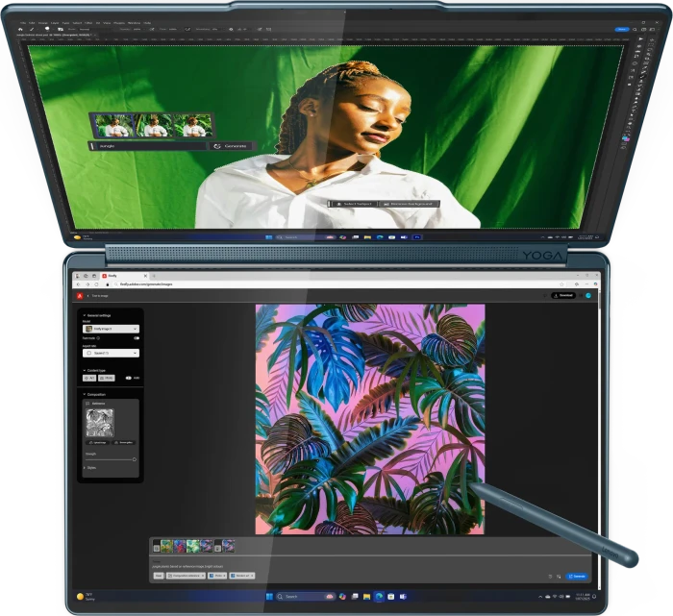Choose the first generated variation thumbnail in Photoshop

113,125
